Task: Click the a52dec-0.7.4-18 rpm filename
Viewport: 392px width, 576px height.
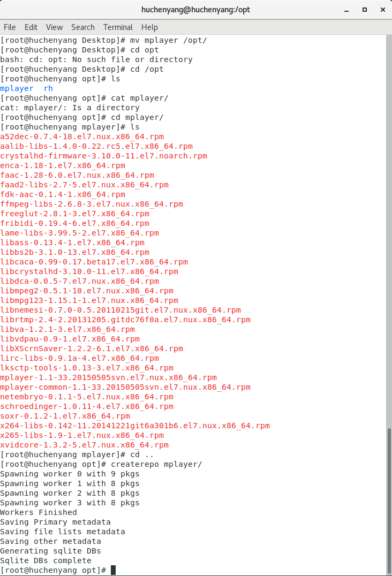Action: 82,137
